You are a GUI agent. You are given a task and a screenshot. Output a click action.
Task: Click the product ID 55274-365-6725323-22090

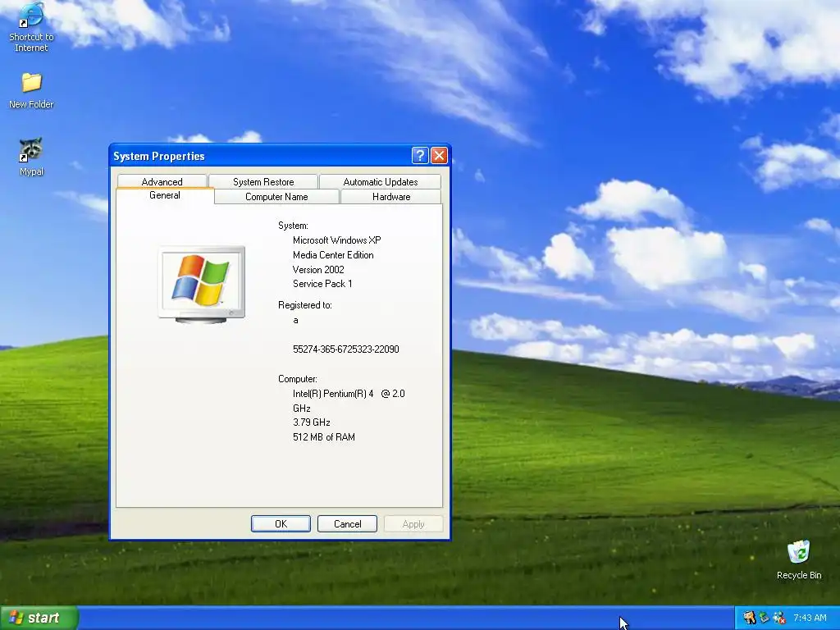(x=346, y=349)
